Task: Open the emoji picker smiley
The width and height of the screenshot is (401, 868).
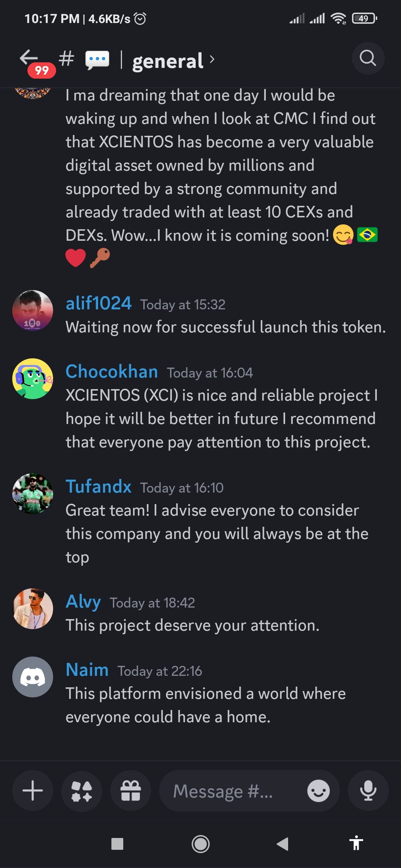Action: coord(318,790)
